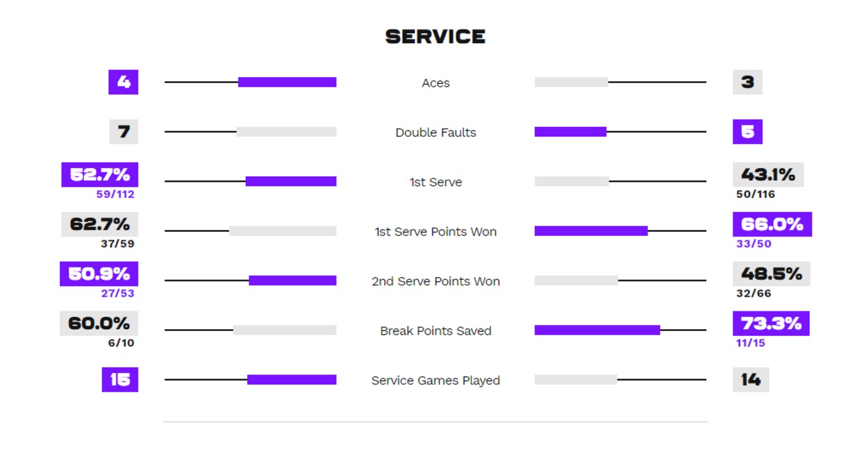Click the purple bar beside 73.3% badge
The height and width of the screenshot is (466, 868).
(x=597, y=330)
